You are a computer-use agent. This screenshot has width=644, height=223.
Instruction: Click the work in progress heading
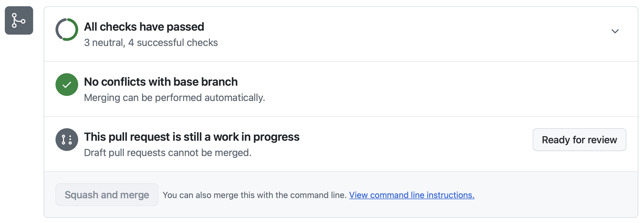[x=192, y=137]
